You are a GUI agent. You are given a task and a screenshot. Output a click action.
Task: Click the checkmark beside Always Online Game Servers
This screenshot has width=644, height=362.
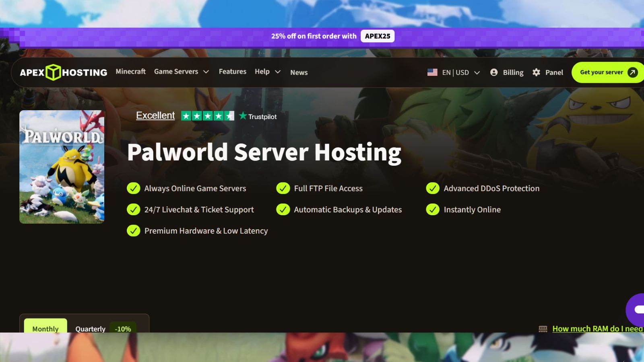133,188
